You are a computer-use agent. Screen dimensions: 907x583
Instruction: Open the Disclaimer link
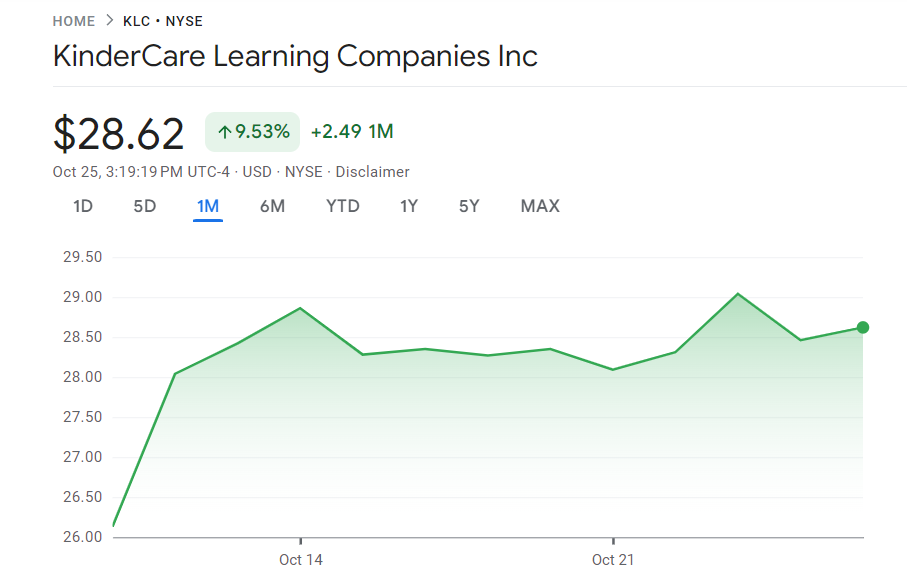372,172
